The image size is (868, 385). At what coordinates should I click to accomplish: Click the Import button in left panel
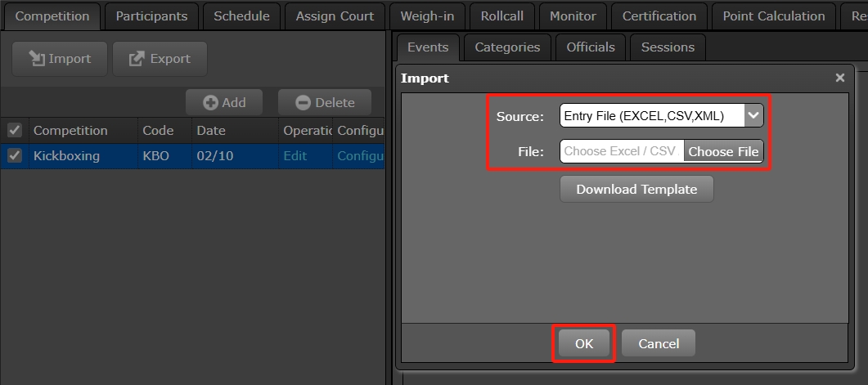pyautogui.click(x=59, y=59)
